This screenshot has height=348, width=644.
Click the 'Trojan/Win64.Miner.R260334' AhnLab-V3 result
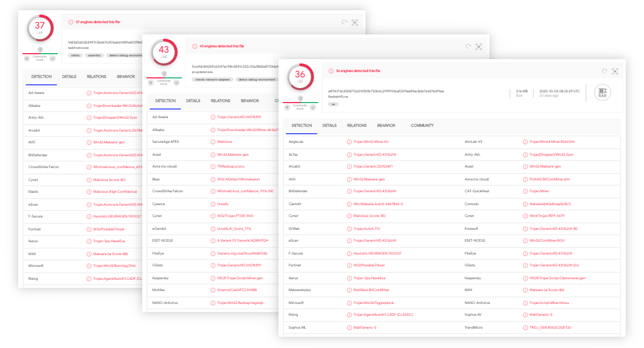(x=552, y=142)
